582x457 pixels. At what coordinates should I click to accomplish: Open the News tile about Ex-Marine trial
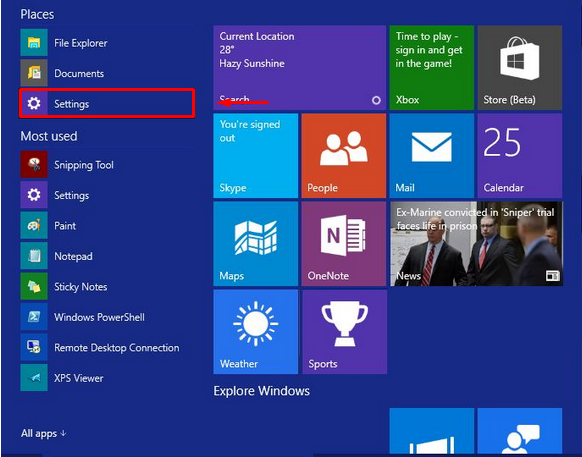point(476,244)
